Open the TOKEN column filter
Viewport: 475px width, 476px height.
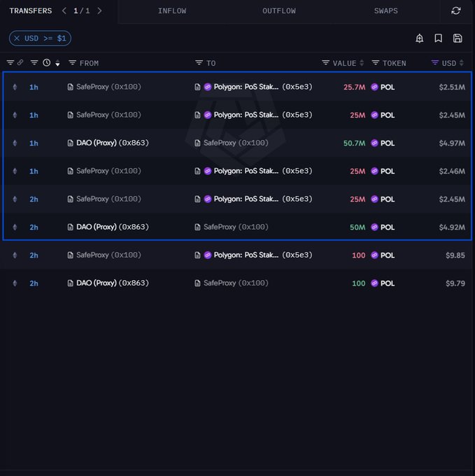click(376, 62)
